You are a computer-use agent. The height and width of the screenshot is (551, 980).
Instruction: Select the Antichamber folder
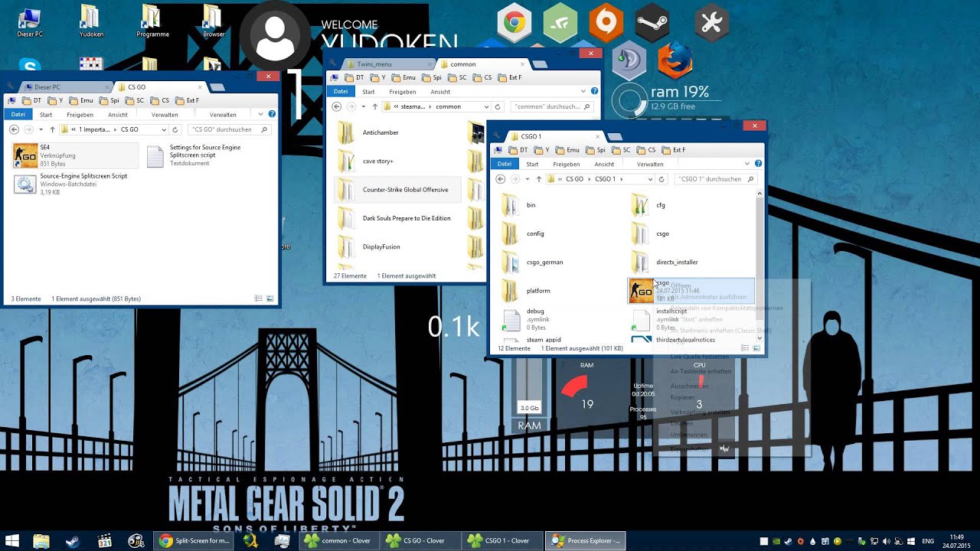pyautogui.click(x=369, y=132)
